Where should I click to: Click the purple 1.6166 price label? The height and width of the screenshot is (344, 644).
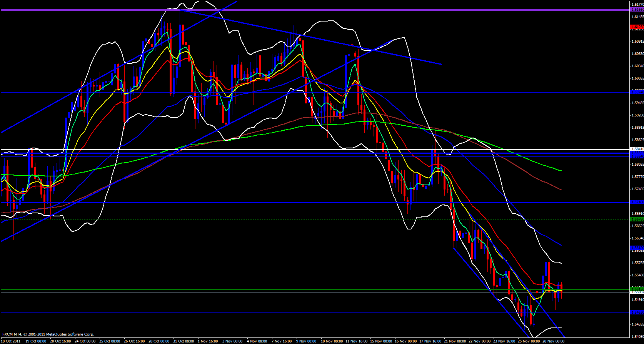tap(637, 10)
